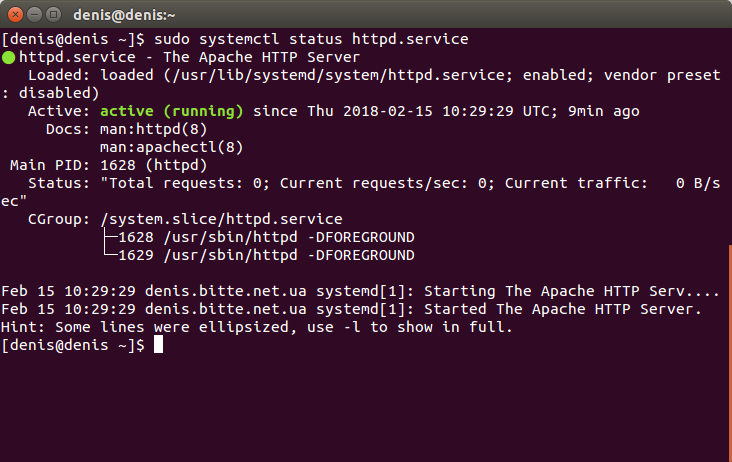Maximize the terminal window
This screenshot has width=732, height=462.
coord(53,14)
